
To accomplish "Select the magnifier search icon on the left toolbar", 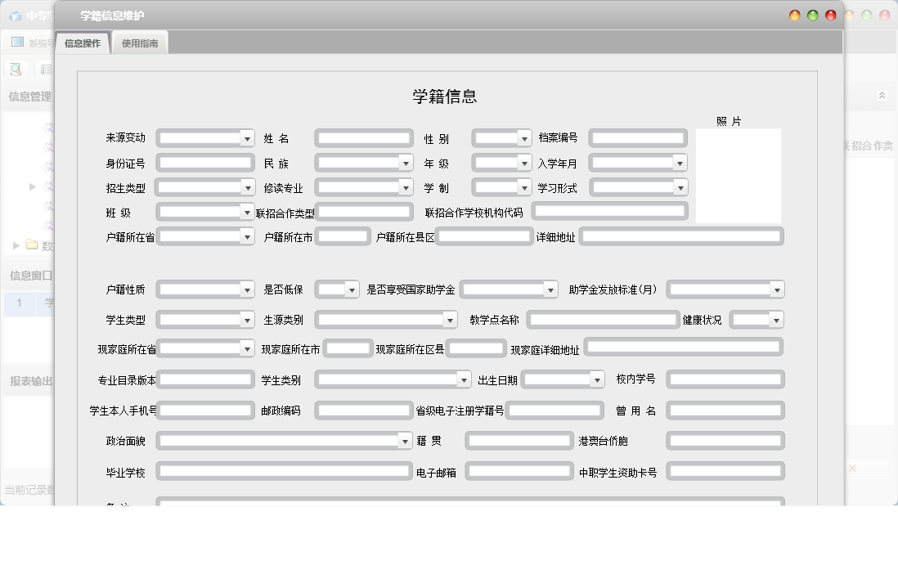I will 15,70.
